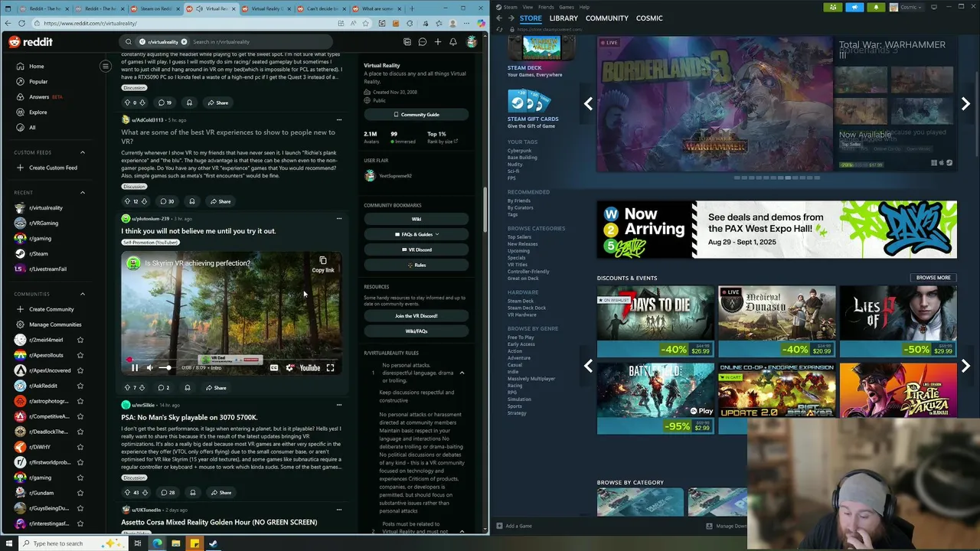Pause the Skyrim VR YouTube video
The height and width of the screenshot is (551, 980).
point(135,368)
